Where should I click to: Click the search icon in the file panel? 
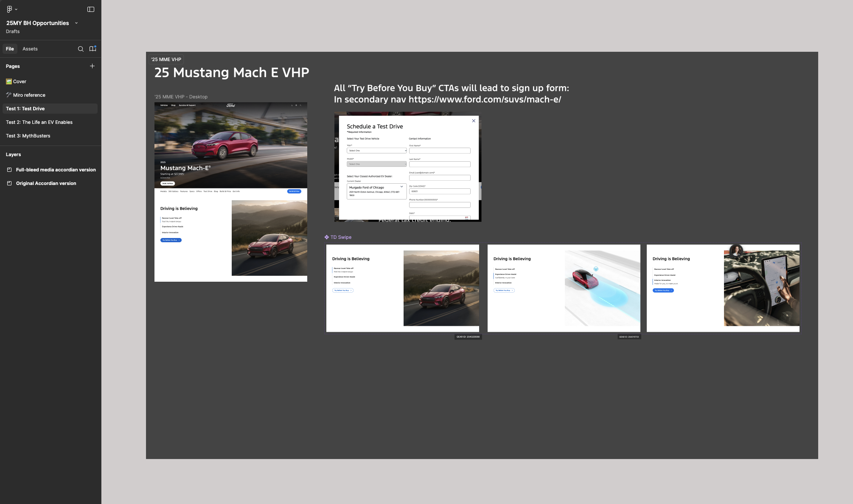point(81,49)
